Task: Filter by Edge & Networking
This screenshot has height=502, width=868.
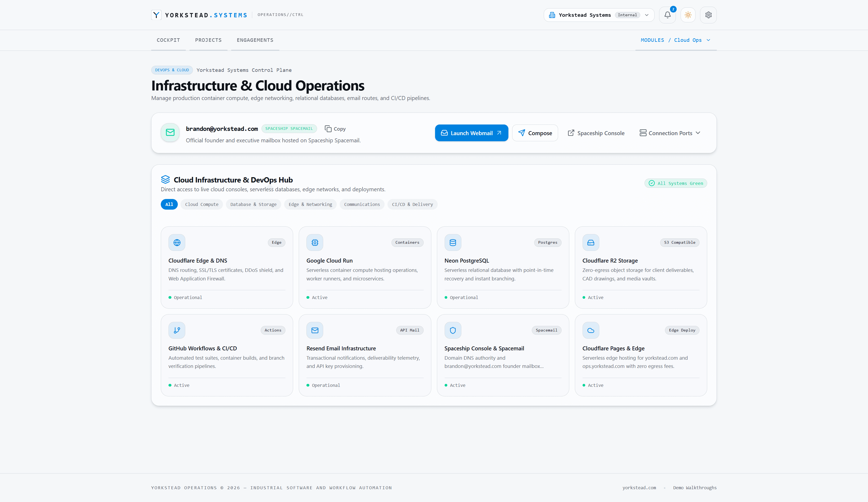Action: pyautogui.click(x=310, y=205)
